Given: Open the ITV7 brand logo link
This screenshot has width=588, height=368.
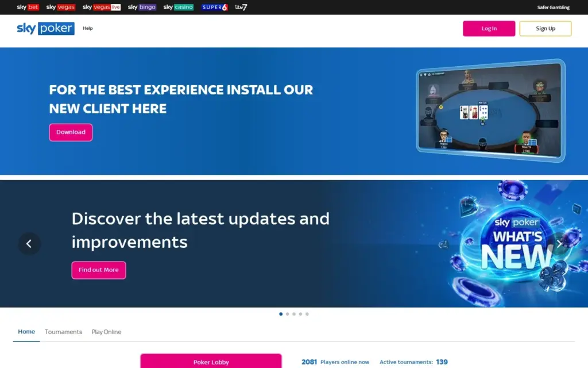Looking at the screenshot, I should click(x=241, y=7).
